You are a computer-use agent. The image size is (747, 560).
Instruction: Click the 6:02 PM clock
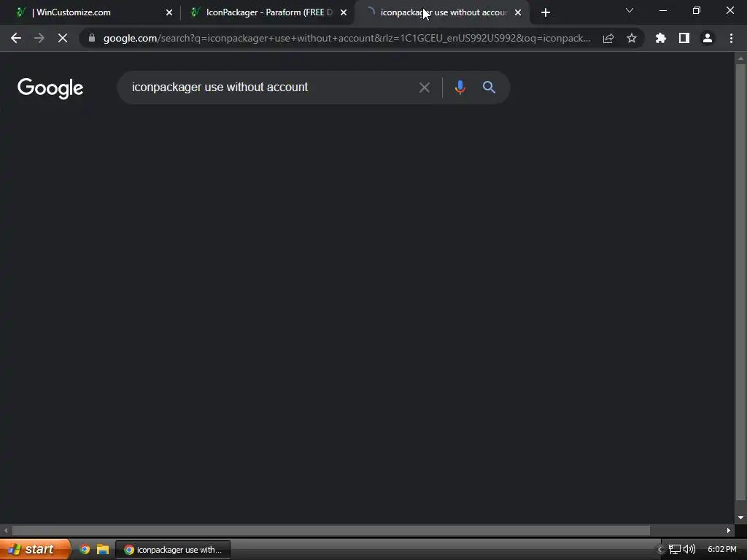point(721,550)
